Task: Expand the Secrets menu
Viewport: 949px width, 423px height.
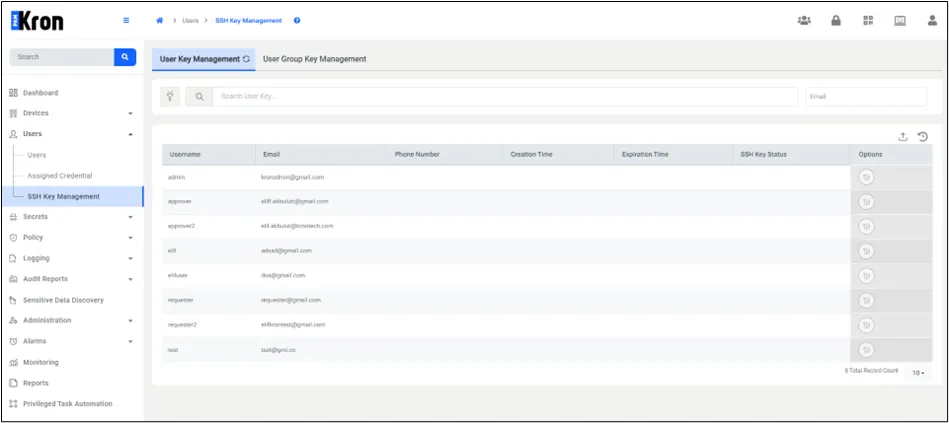Action: pyautogui.click(x=131, y=217)
